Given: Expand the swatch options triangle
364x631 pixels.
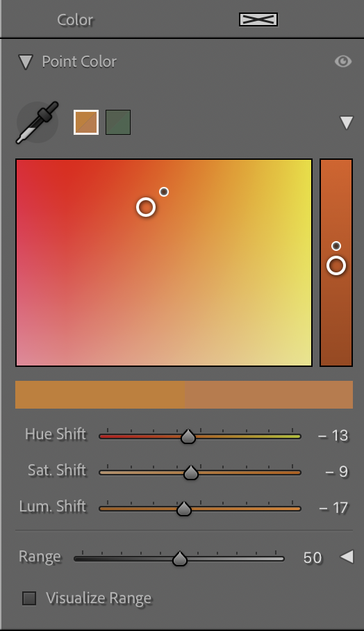Looking at the screenshot, I should point(347,122).
